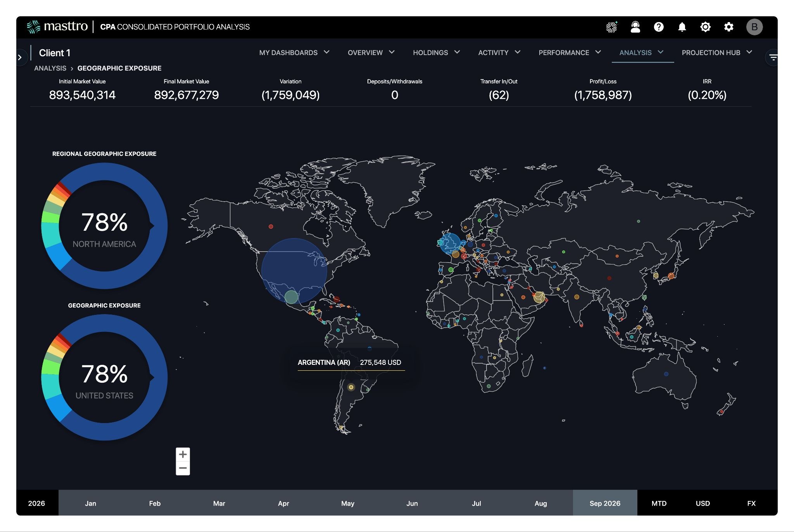Open the notifications bell

[x=682, y=27]
